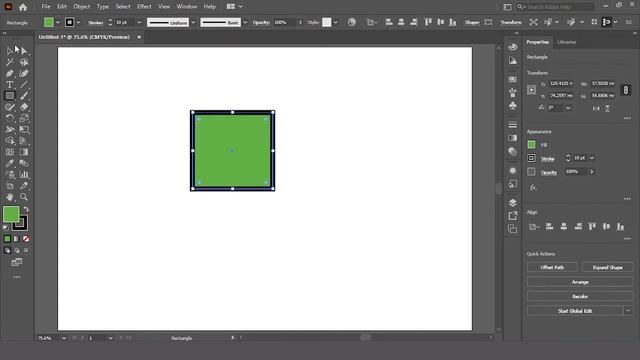
Task: Click the Fill swatch in Appearance
Action: click(531, 144)
